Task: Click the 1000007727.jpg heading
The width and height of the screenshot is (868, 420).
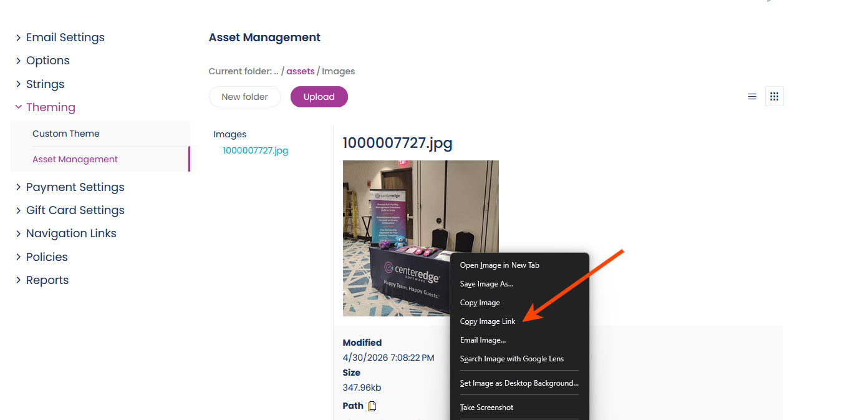Action: point(398,143)
